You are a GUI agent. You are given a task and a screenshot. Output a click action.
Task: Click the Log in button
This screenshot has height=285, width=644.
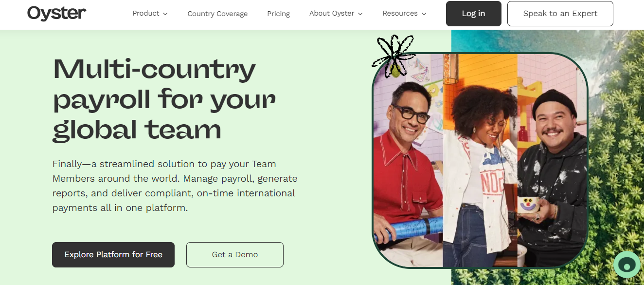(x=474, y=14)
